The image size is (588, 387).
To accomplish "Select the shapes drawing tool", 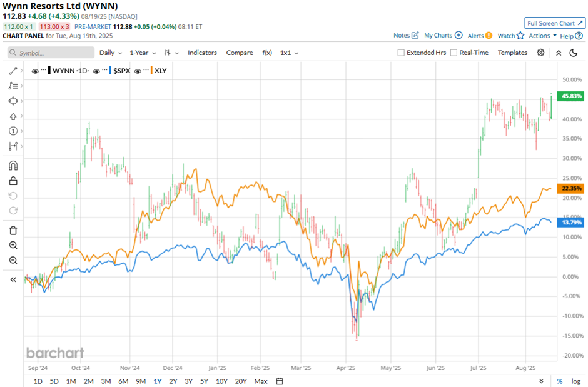I will 13,101.
